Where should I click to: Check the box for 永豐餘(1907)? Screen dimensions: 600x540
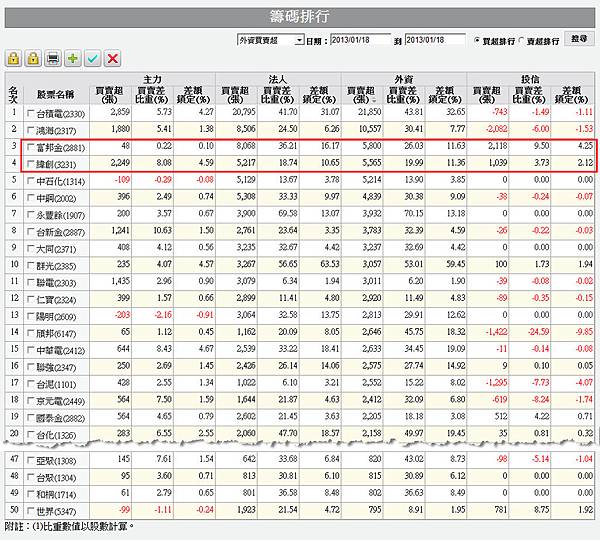click(31, 215)
